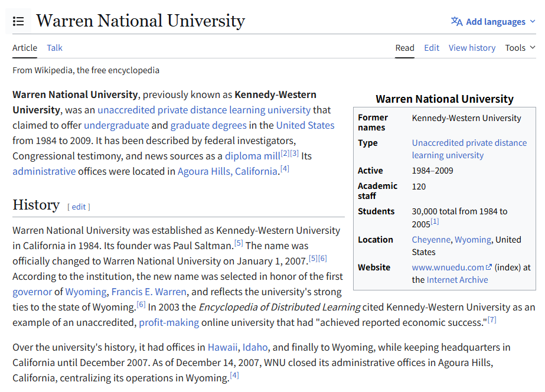Viewport: 545px width, 392px height.
Task: Jump to citation 6 after ties to Wyoming
Action: tap(141, 305)
